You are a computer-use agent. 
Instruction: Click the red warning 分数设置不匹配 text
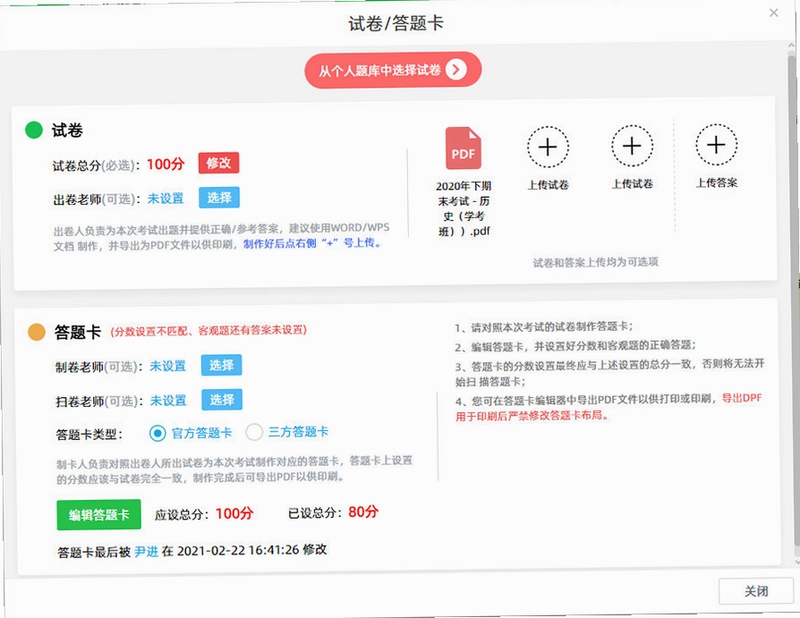(x=209, y=331)
